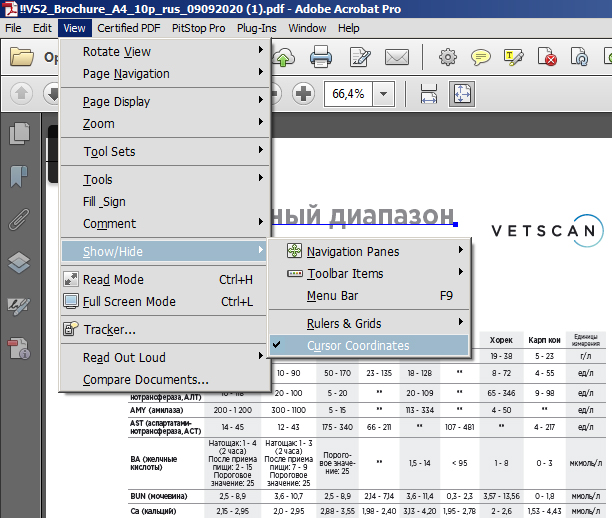Image resolution: width=612 pixels, height=518 pixels.
Task: Choose Compare Documents entry
Action: pos(165,379)
